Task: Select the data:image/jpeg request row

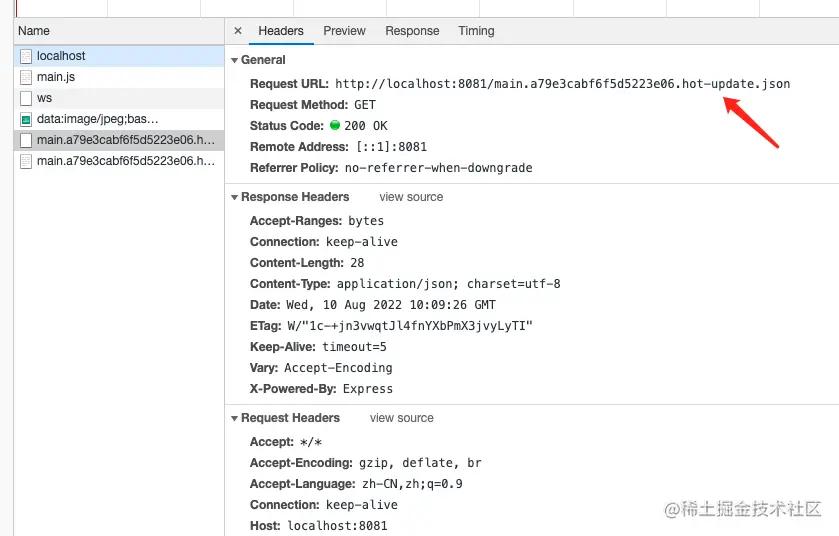Action: 119,119
